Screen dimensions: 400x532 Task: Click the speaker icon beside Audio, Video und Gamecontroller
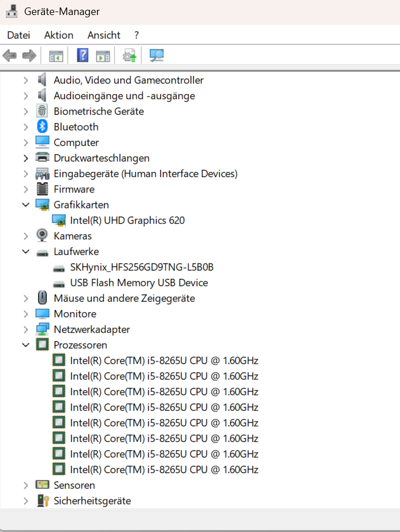(42, 80)
